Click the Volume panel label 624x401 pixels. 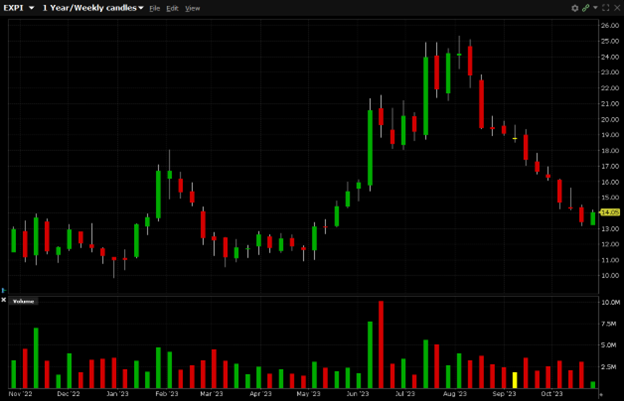[x=23, y=302]
